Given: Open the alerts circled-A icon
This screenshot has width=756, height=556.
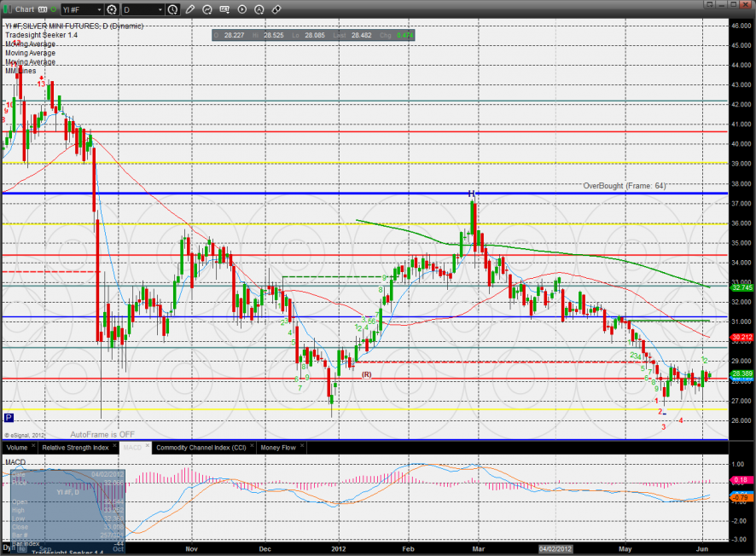Looking at the screenshot, I should [x=259, y=9].
